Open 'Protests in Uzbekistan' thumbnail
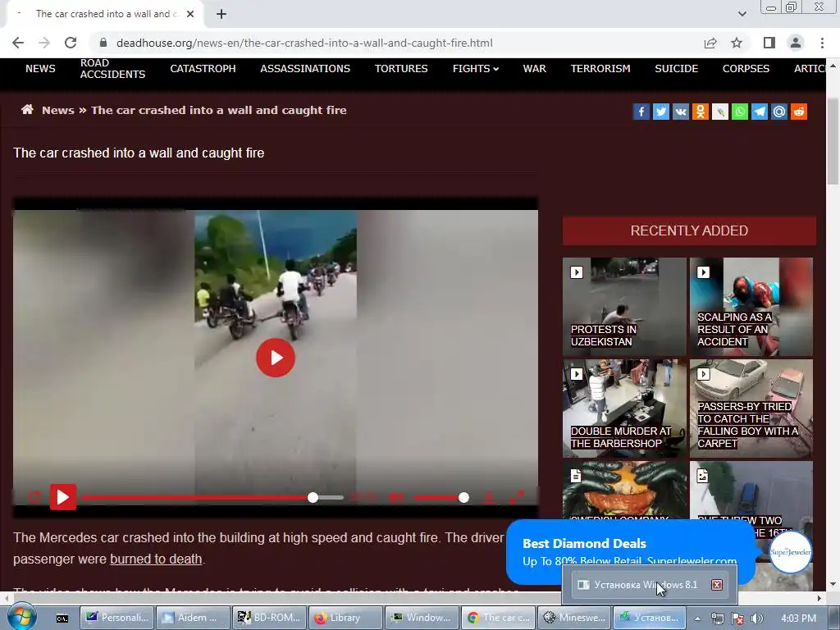The image size is (840, 630). pos(624,307)
